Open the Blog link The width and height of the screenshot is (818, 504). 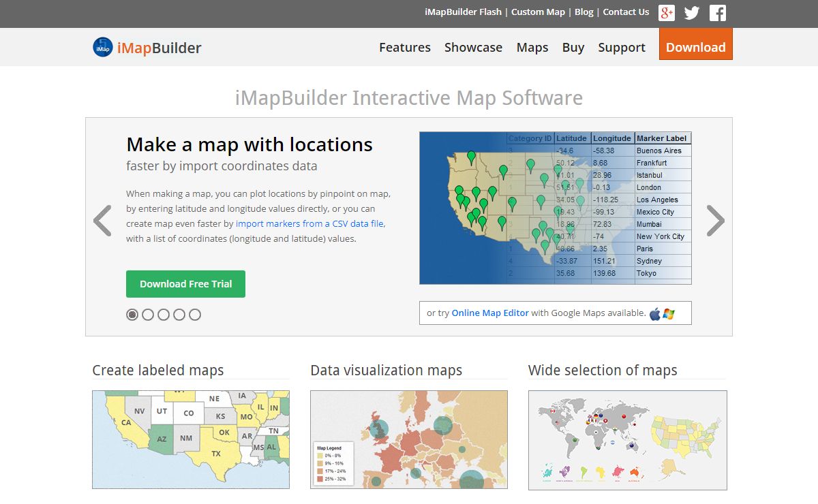pos(584,12)
